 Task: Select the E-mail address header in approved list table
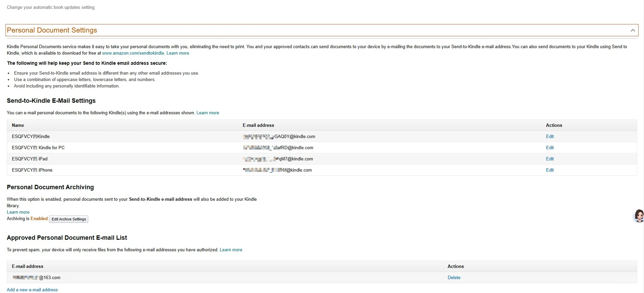[27, 266]
